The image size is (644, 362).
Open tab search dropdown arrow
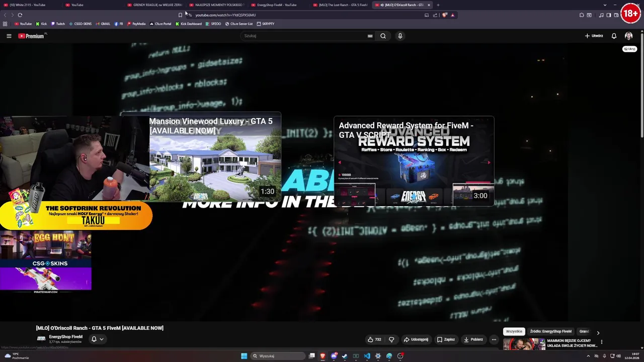(x=605, y=5)
